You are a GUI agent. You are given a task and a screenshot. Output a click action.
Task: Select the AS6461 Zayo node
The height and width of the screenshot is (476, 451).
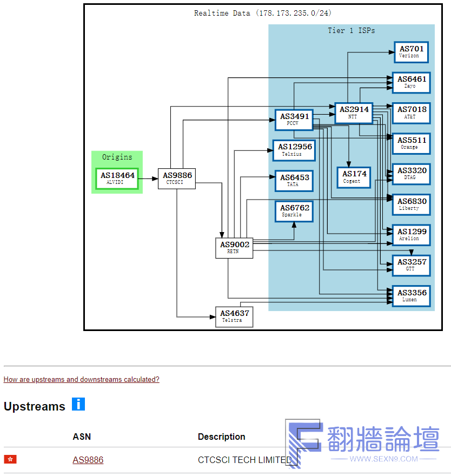click(x=411, y=83)
